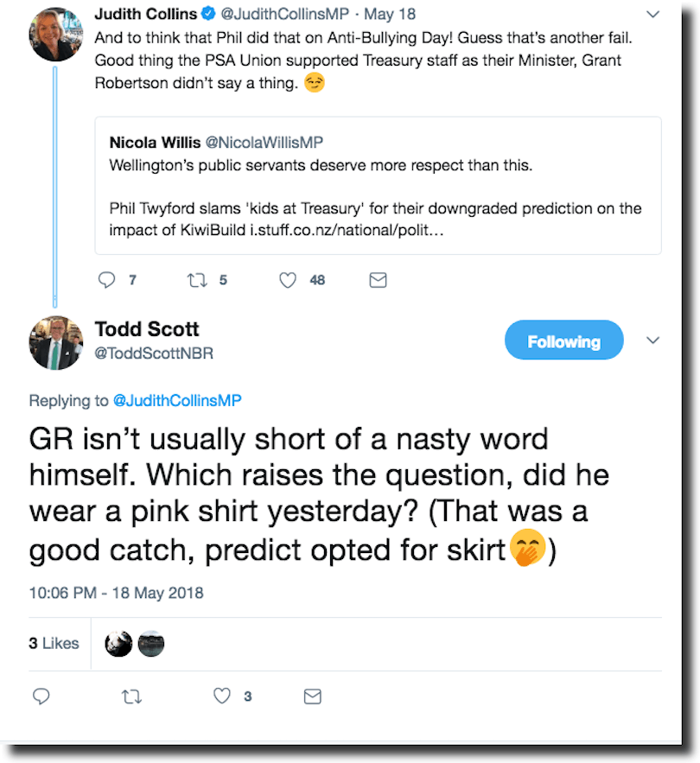This screenshot has width=700, height=763.
Task: View the 3 Likes list
Action: pos(54,643)
